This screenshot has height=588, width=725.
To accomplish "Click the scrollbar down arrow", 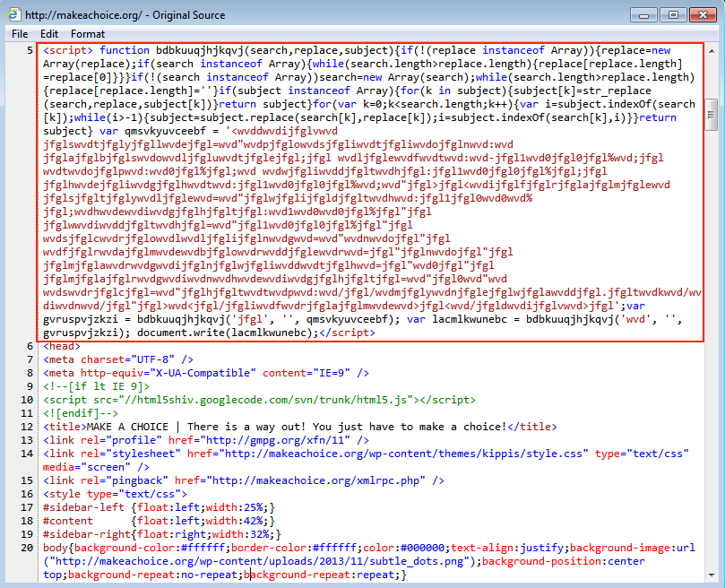I will [x=712, y=575].
